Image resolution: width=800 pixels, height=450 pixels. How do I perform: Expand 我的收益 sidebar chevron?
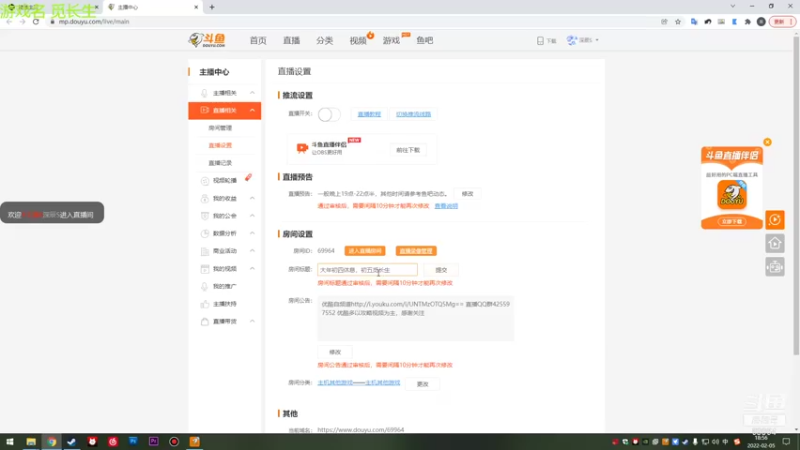pyautogui.click(x=252, y=198)
